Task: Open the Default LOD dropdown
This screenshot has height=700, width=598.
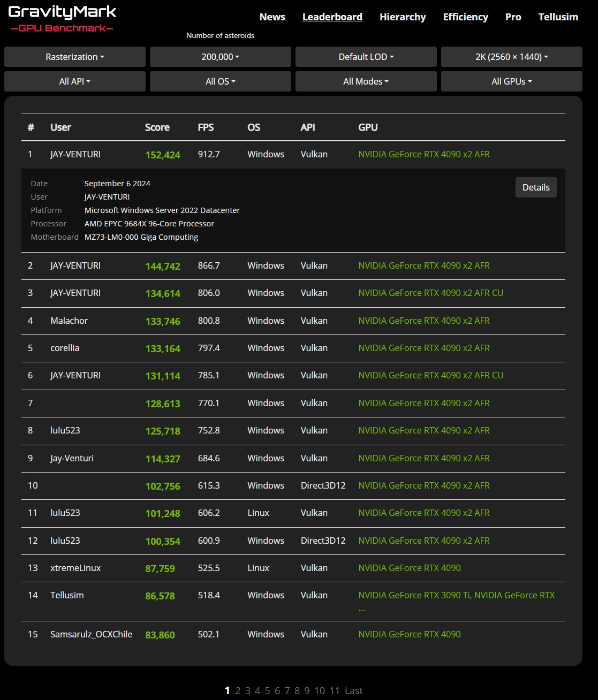Action: [366, 57]
